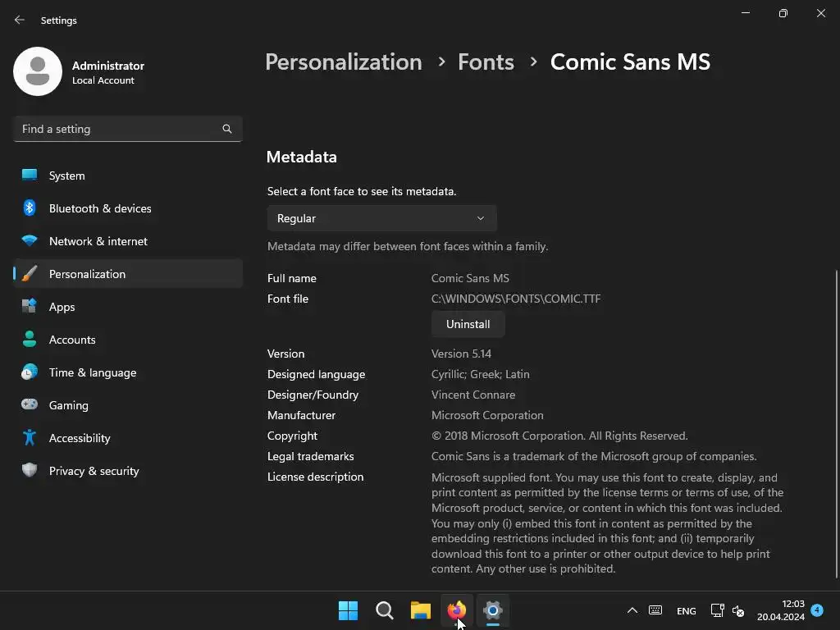The width and height of the screenshot is (840, 630).
Task: Click the Metadata section heading
Action: [302, 157]
